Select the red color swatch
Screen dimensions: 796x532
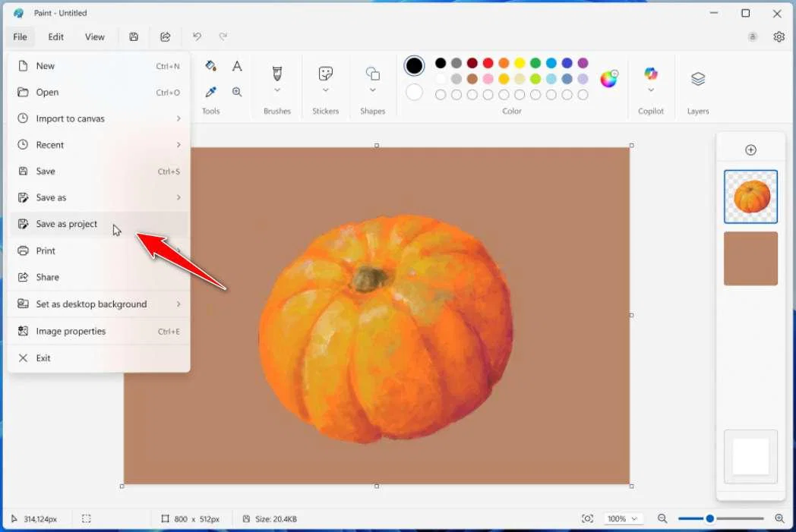pos(487,63)
